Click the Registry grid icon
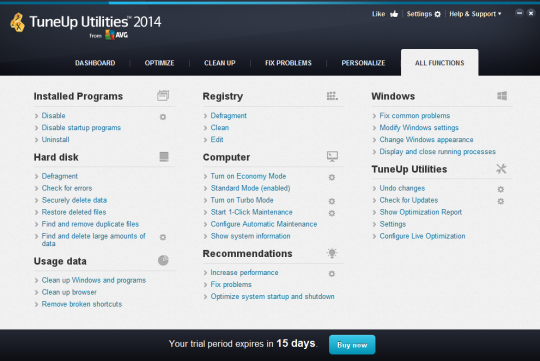 332,96
